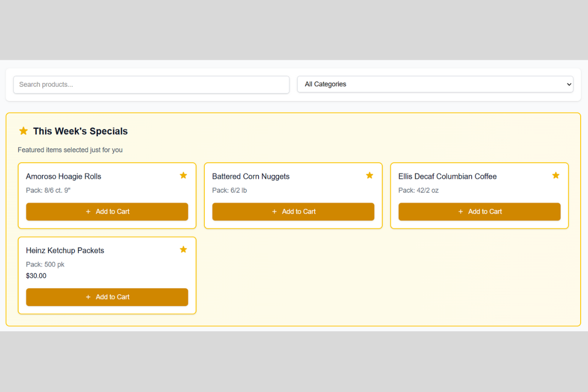Click the plus icon in Amoroso's Add button
Image resolution: width=588 pixels, height=392 pixels.
tap(88, 212)
